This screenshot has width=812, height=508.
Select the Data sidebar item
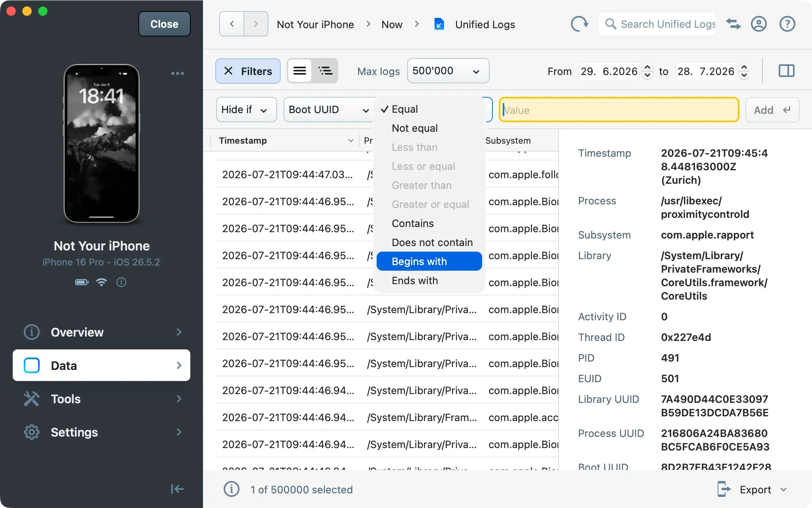[101, 366]
